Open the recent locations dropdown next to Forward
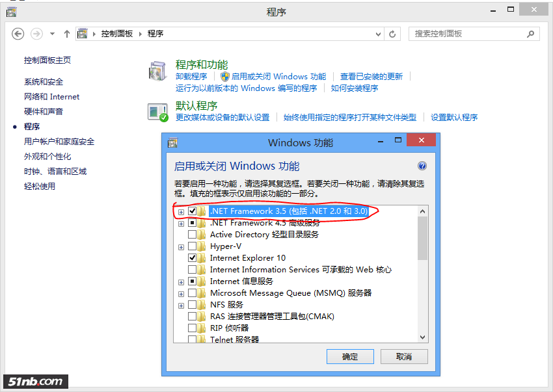553x392 pixels. click(52, 34)
